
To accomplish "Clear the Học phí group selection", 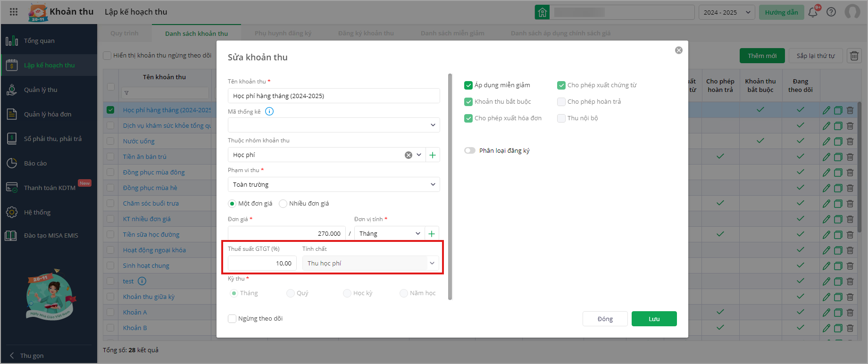I will point(409,155).
